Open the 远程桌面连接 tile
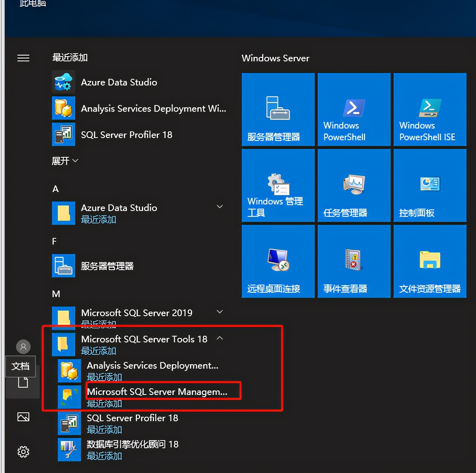The image size is (476, 473). [x=278, y=261]
